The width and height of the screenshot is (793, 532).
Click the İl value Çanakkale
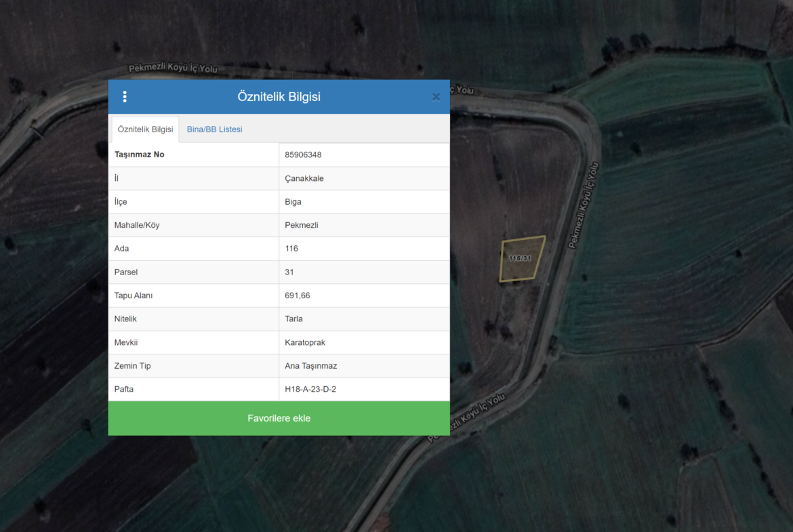coord(304,178)
